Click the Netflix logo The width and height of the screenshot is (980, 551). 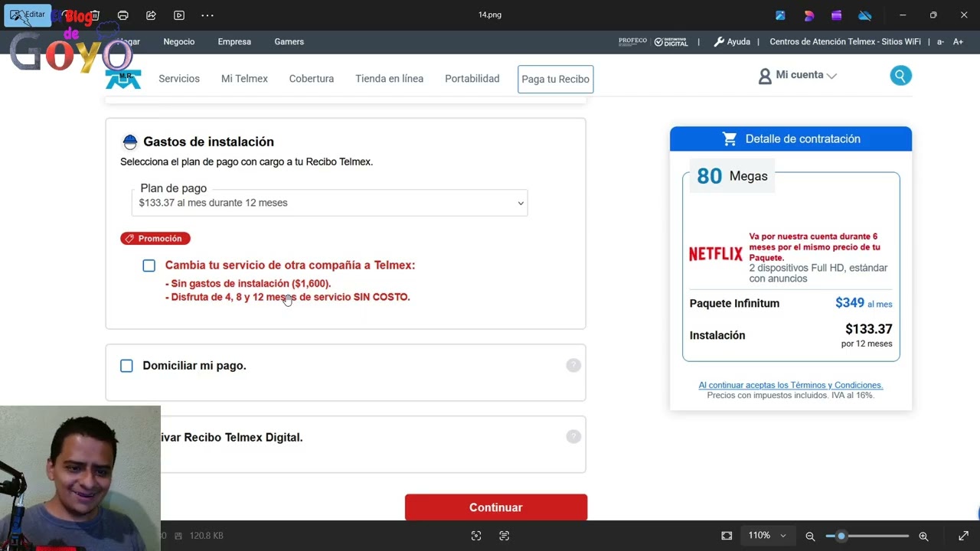[x=716, y=254]
